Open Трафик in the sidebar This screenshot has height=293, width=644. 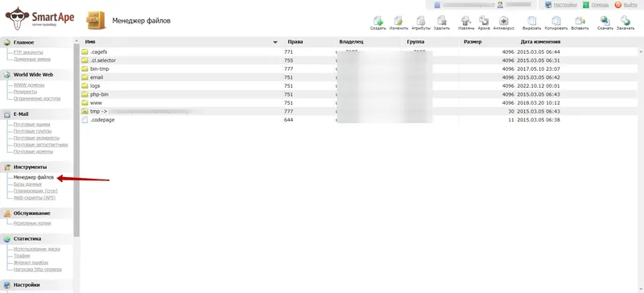[22, 256]
